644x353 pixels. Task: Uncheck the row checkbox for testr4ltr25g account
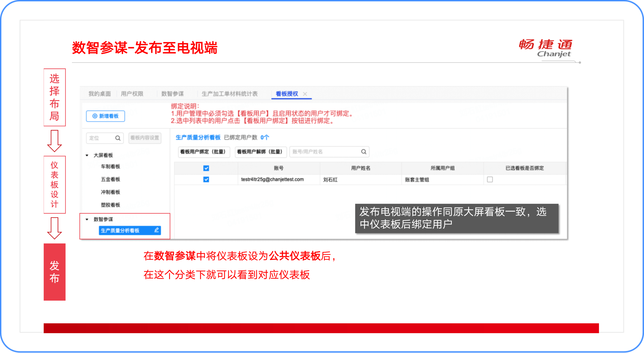(x=206, y=179)
